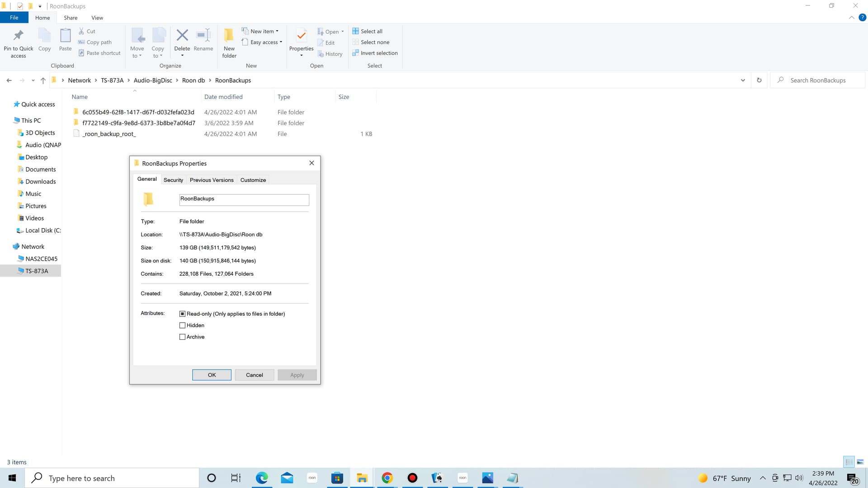Switch to the Share ribbon tab
This screenshot has width=868, height=488.
coord(71,18)
